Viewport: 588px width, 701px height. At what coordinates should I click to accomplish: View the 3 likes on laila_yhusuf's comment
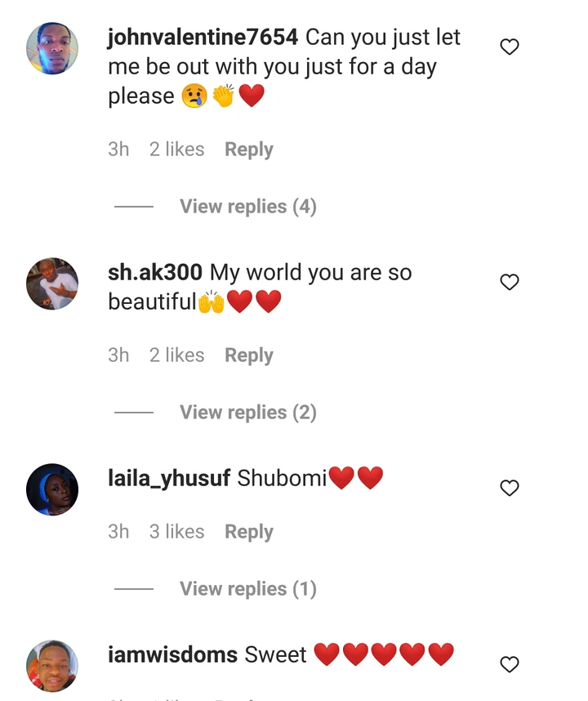(x=177, y=532)
